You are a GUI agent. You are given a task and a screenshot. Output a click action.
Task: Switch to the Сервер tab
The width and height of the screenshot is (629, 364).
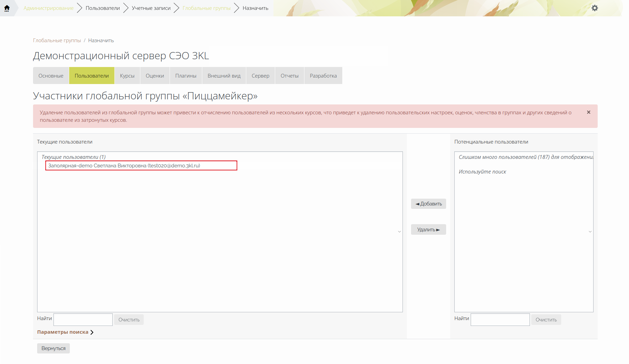261,76
